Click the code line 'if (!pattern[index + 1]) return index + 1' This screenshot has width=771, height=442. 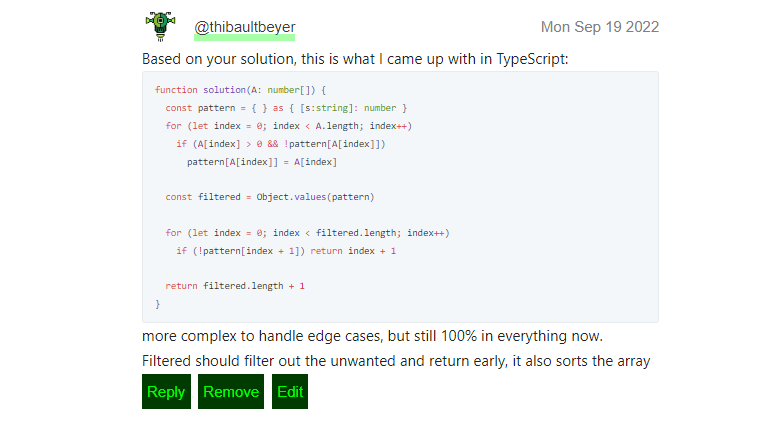click(286, 251)
